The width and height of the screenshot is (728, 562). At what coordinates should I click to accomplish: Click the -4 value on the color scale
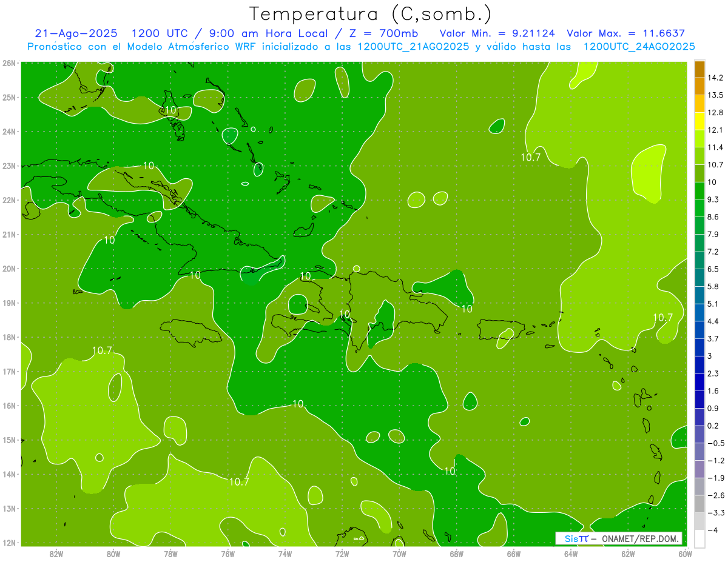(x=712, y=530)
